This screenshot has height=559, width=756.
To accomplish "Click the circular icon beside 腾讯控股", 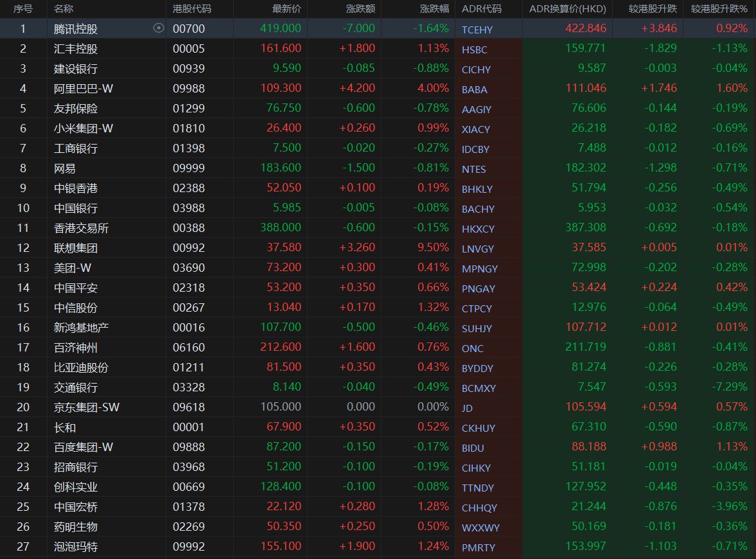I will click(x=158, y=28).
